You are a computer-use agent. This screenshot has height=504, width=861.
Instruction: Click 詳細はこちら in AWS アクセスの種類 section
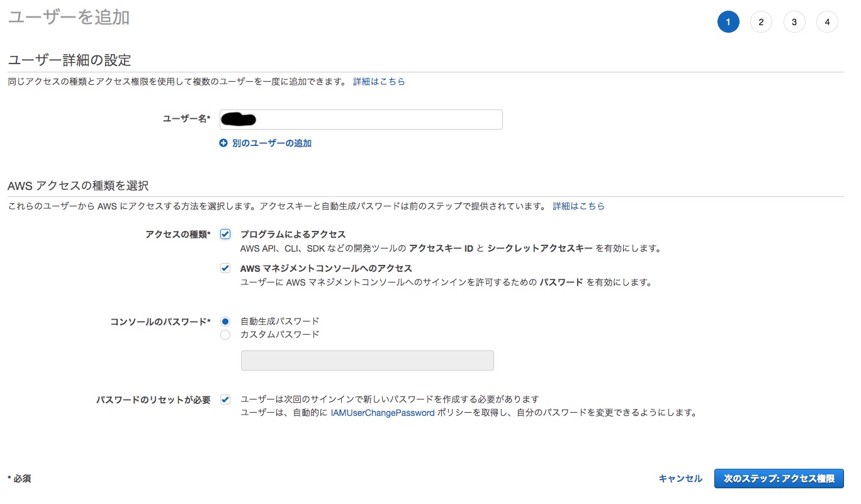coord(577,206)
